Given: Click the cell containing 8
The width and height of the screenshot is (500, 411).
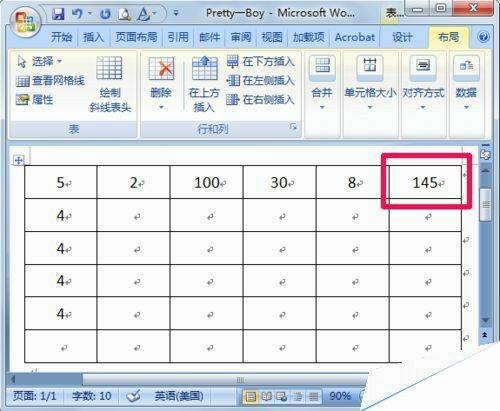Looking at the screenshot, I should pyautogui.click(x=352, y=182).
